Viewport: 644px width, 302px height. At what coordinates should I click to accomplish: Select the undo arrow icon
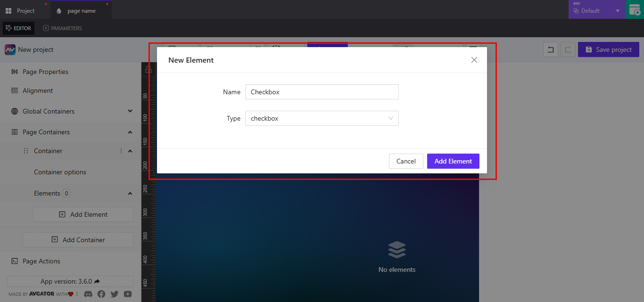[x=550, y=49]
